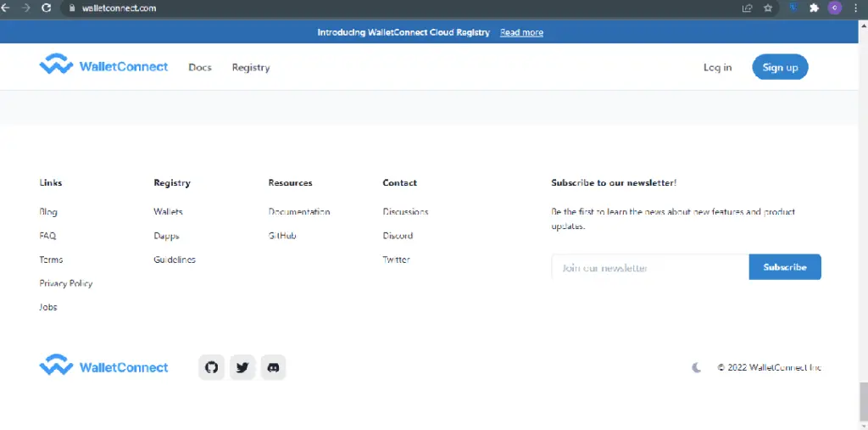
Task: Open the Docs navigation item
Action: 200,67
